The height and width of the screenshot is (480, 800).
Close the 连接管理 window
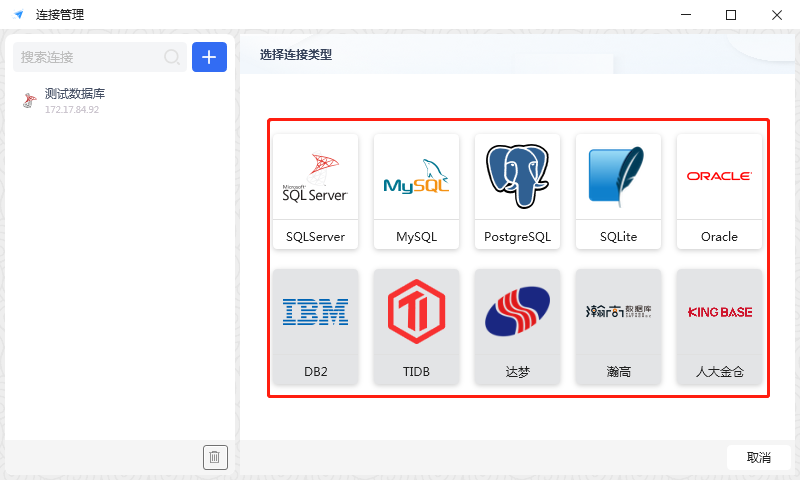click(x=777, y=15)
